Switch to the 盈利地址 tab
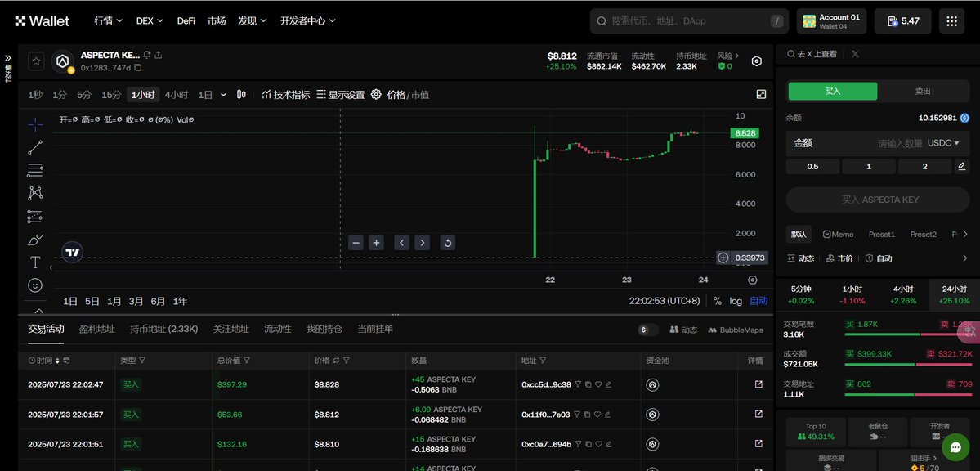This screenshot has height=471, width=980. 97,329
